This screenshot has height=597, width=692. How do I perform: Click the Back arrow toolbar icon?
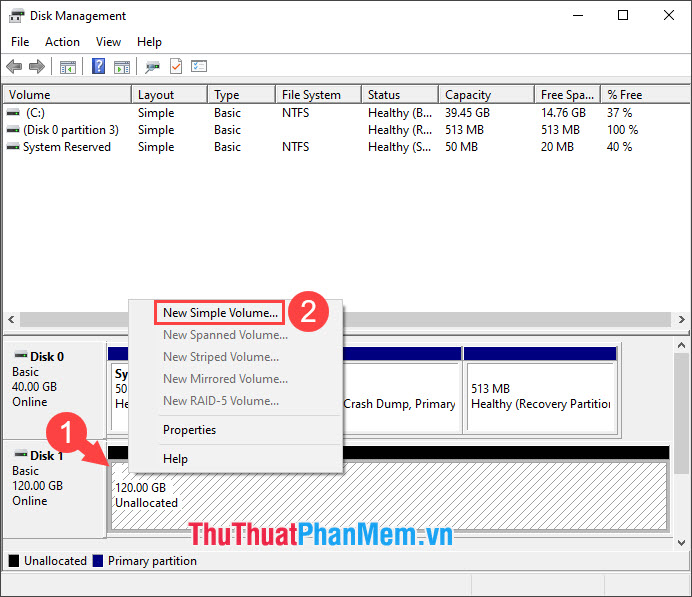click(x=14, y=67)
